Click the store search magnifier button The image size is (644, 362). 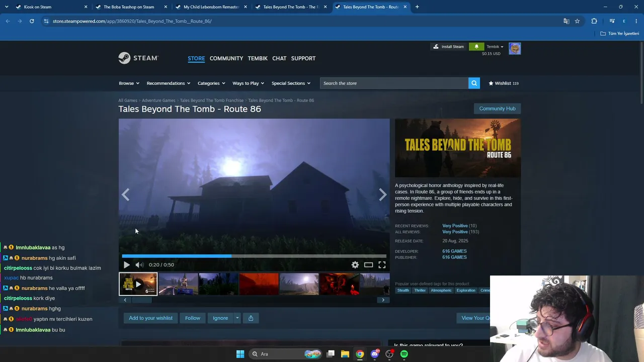click(x=474, y=83)
